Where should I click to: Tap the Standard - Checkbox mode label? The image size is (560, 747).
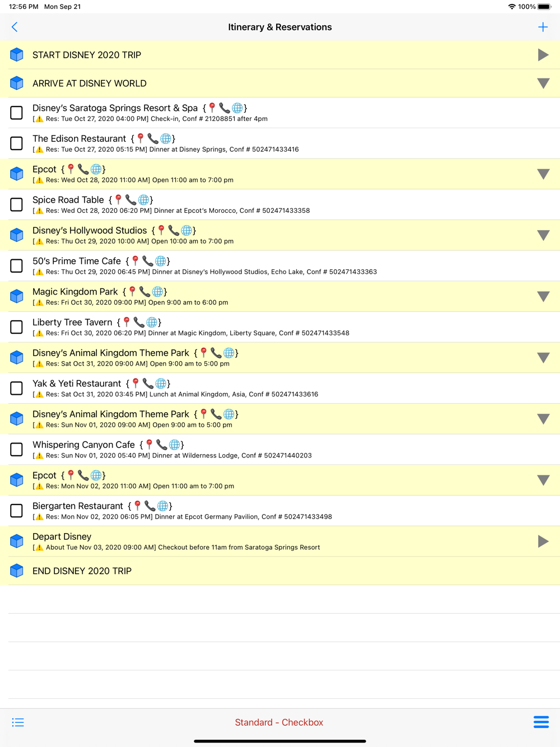click(279, 722)
